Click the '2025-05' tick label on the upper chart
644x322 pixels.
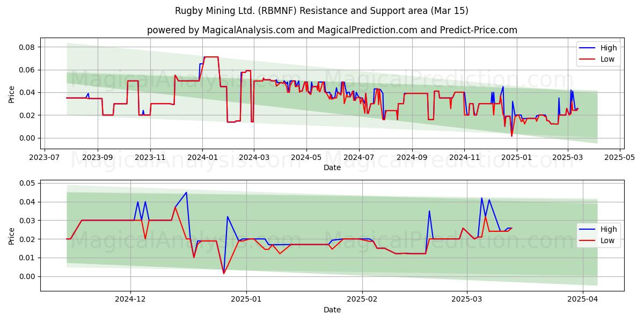click(620, 158)
